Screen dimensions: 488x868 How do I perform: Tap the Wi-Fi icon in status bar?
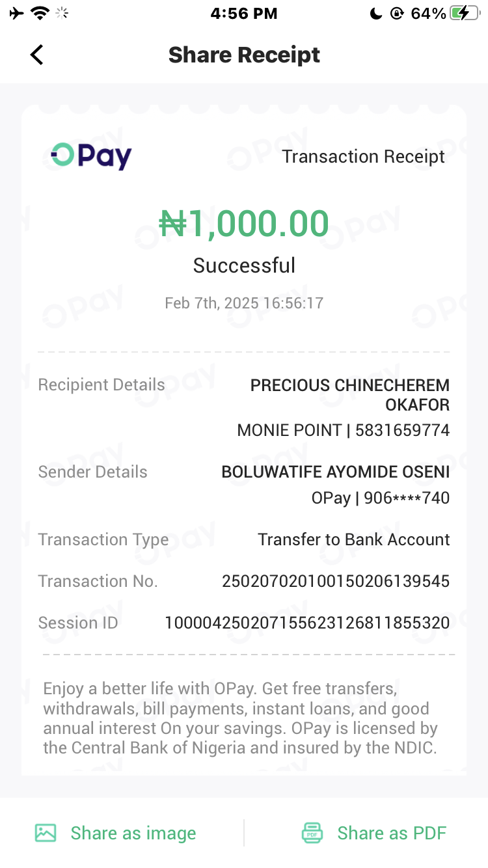click(40, 13)
